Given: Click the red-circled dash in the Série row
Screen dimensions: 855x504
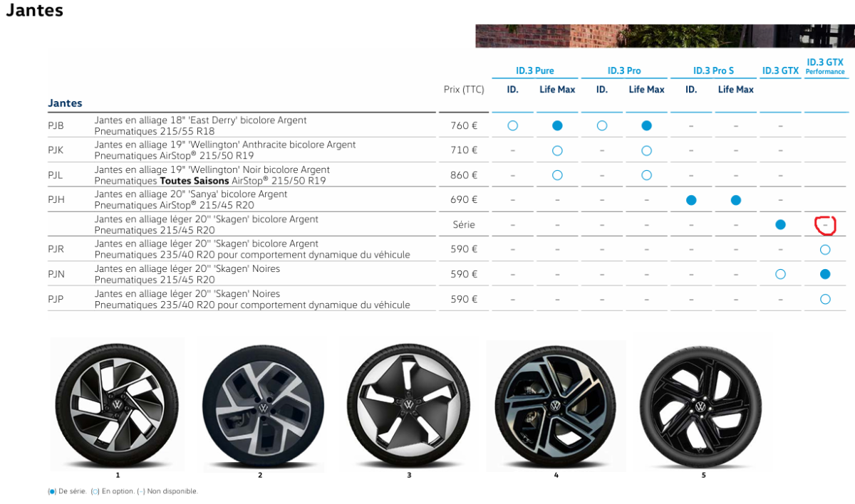Looking at the screenshot, I should point(824,226).
